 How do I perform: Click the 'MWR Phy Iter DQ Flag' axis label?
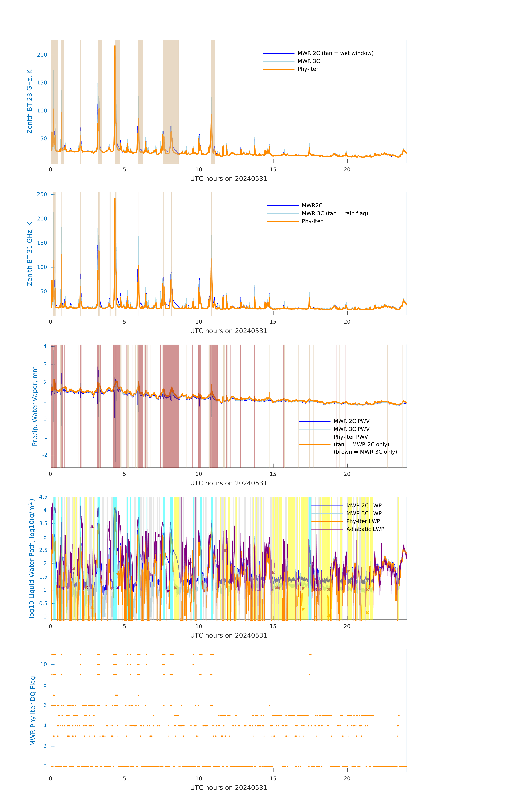(33, 710)
